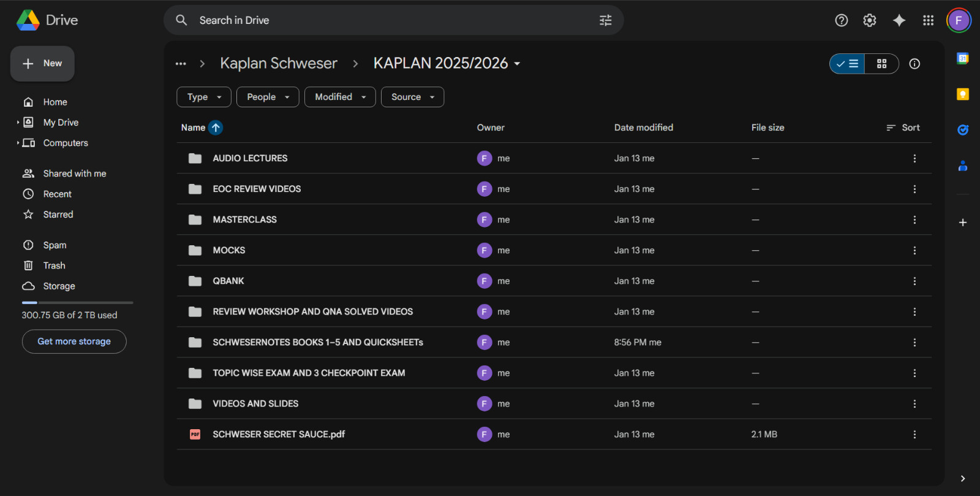980x496 pixels.
Task: Click the 300.75 GB of 2 TB used text
Action: pos(69,315)
